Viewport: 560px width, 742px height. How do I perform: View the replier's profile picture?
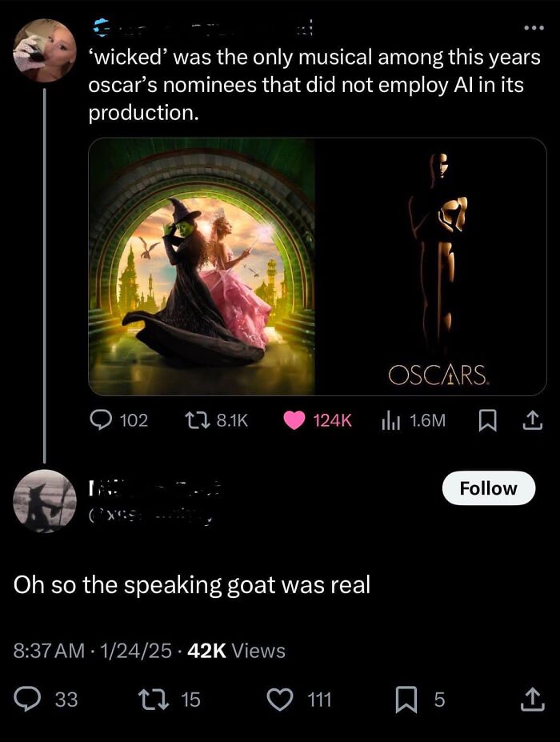[x=45, y=501]
